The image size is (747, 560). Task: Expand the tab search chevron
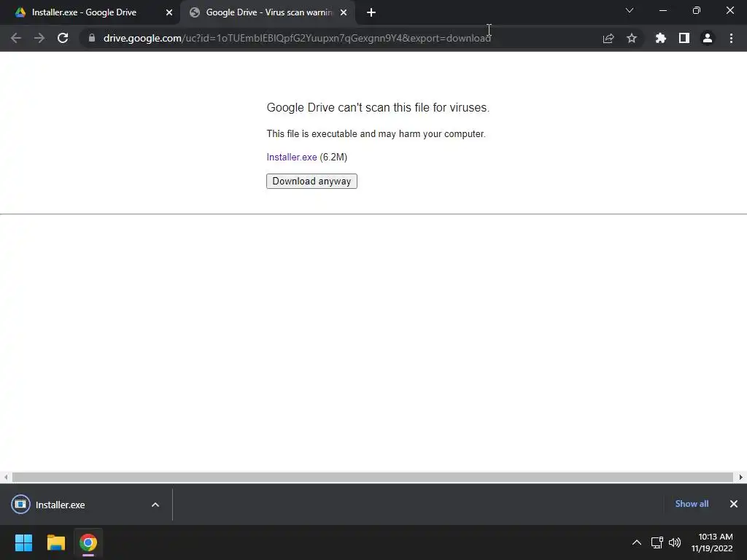[x=630, y=10]
